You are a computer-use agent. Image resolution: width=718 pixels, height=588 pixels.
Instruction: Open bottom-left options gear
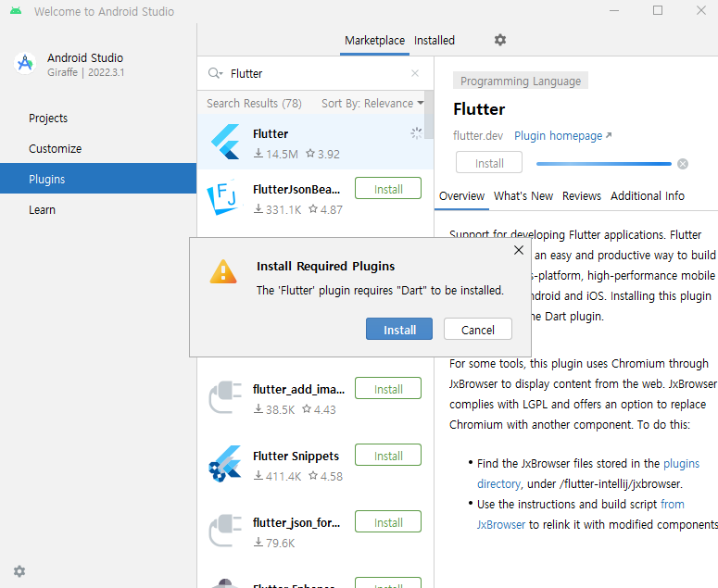tap(19, 571)
